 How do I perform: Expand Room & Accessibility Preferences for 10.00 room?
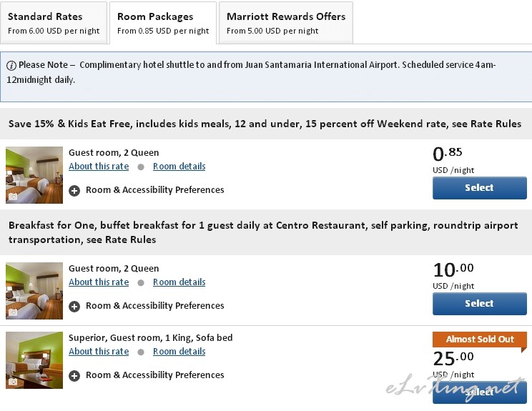[x=154, y=306]
